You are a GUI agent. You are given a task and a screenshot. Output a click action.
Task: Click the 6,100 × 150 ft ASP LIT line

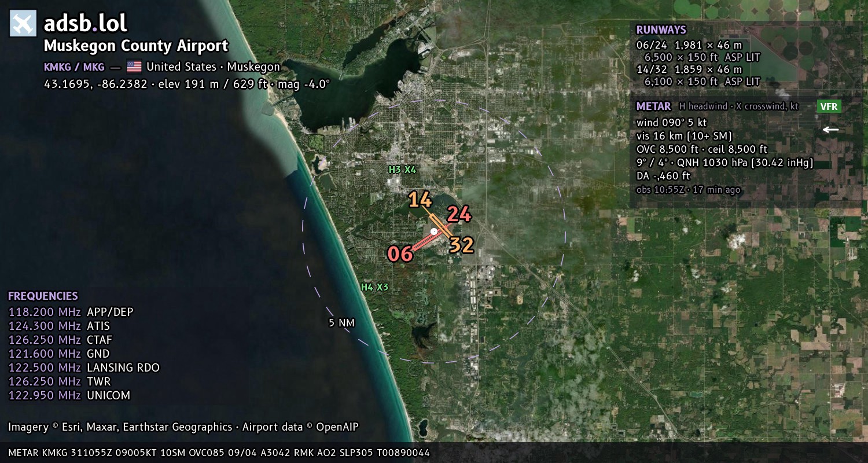[702, 82]
